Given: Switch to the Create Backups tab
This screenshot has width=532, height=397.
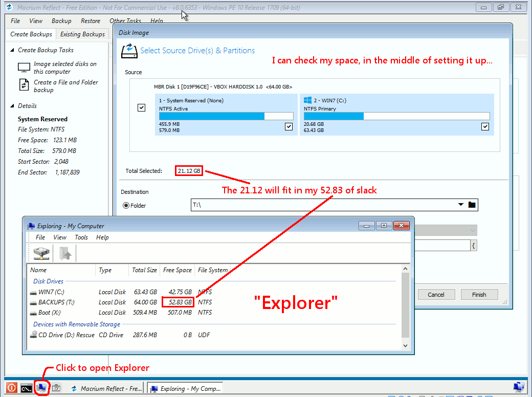Looking at the screenshot, I should tap(31, 34).
